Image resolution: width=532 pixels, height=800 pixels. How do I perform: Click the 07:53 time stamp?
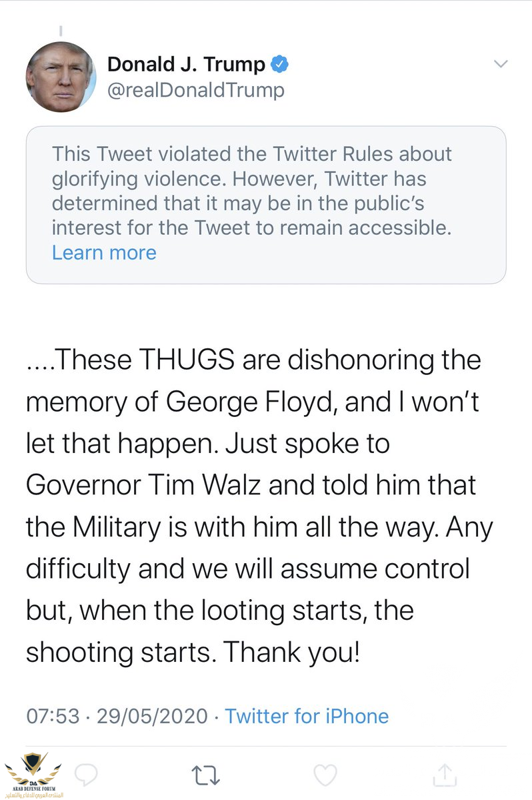52,716
